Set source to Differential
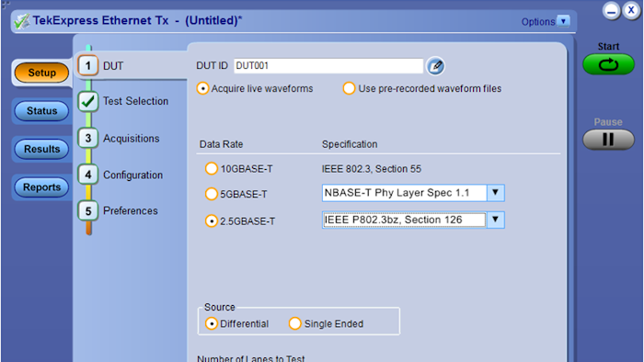This screenshot has height=362, width=644. coord(211,323)
